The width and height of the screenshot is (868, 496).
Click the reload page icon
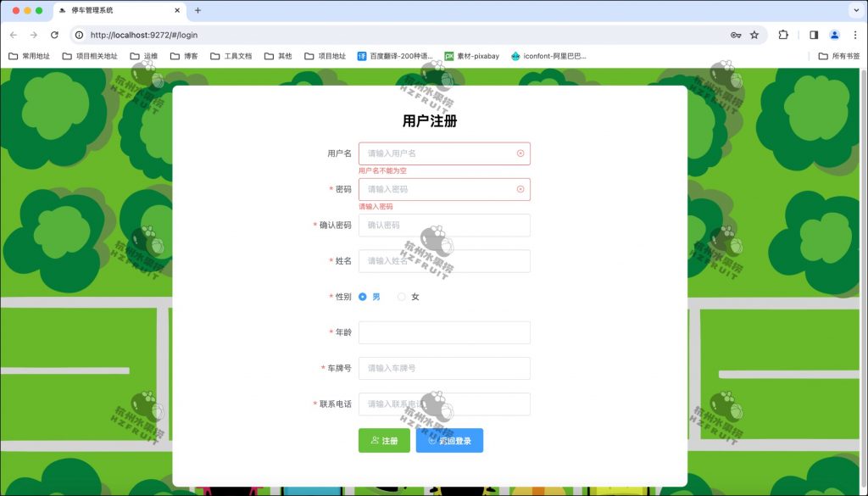tap(53, 36)
